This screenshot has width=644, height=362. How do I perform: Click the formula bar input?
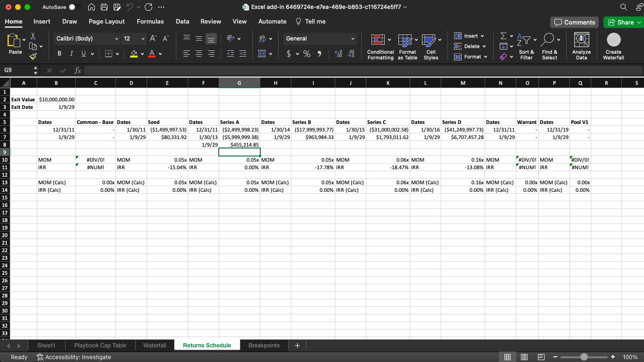(363, 70)
